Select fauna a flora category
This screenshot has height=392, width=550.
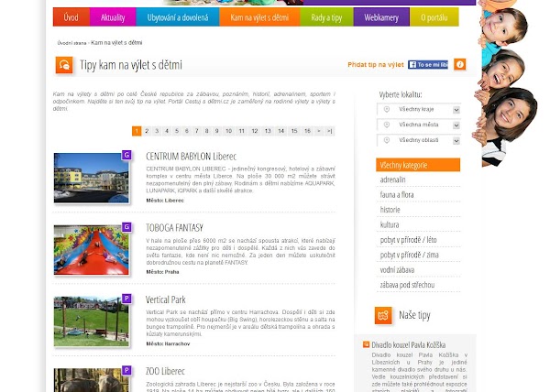[397, 195]
